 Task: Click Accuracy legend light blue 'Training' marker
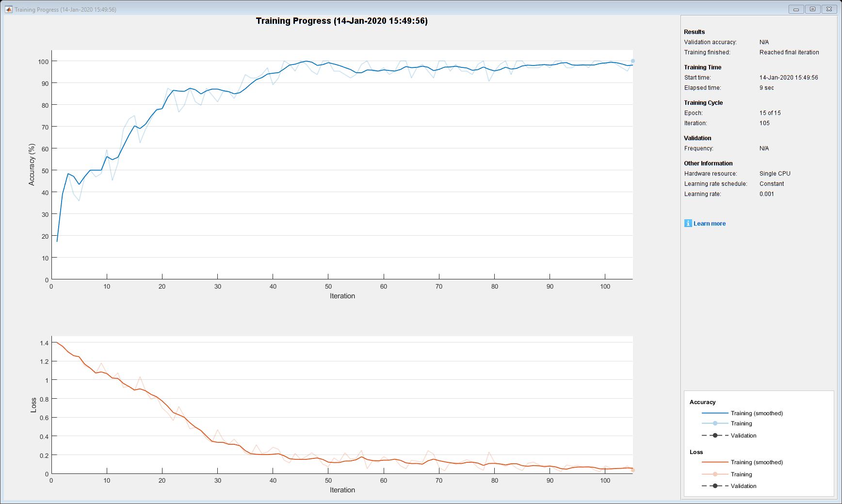coord(715,423)
